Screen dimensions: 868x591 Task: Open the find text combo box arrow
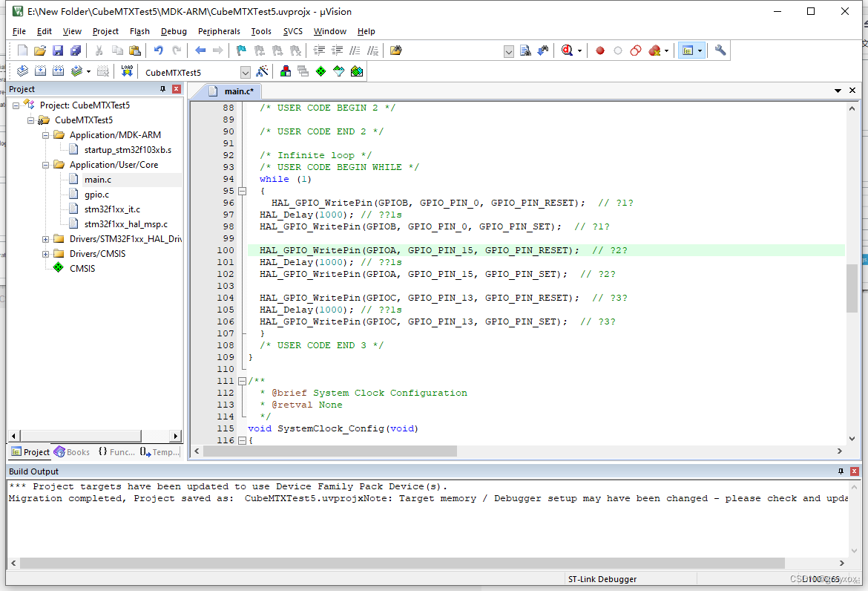[509, 51]
